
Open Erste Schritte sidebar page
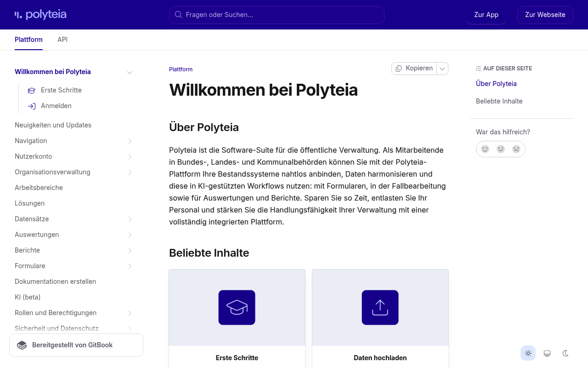click(x=61, y=90)
